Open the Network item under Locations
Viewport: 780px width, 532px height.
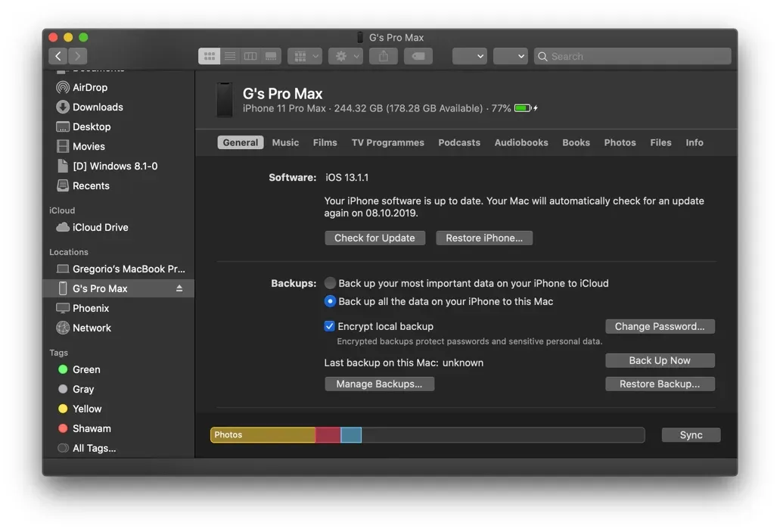[93, 328]
